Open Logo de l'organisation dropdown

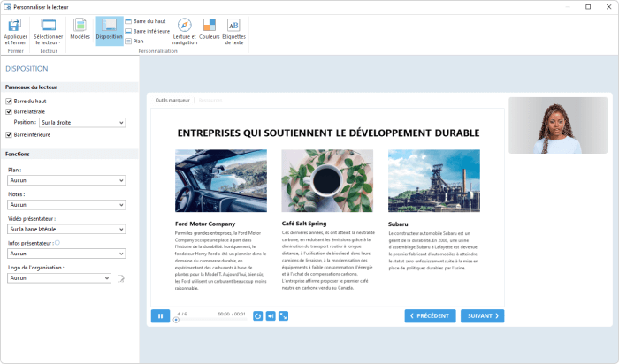(59, 278)
